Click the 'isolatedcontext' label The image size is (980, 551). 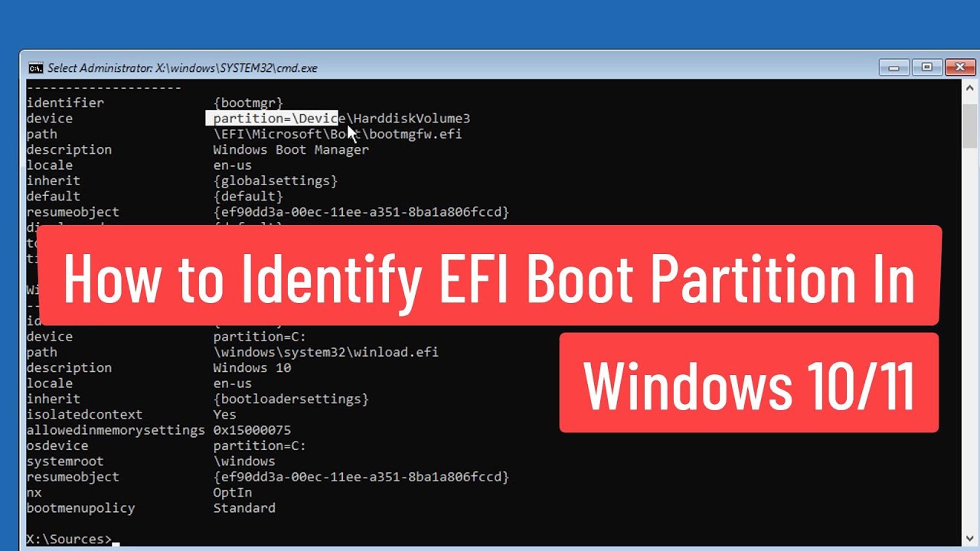[84, 415]
